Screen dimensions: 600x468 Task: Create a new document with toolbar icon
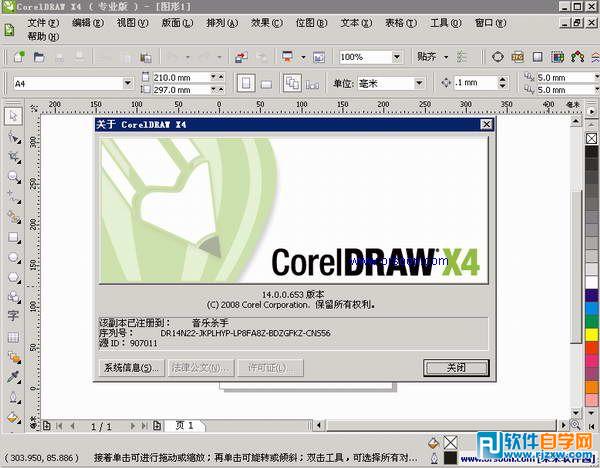pos(19,57)
